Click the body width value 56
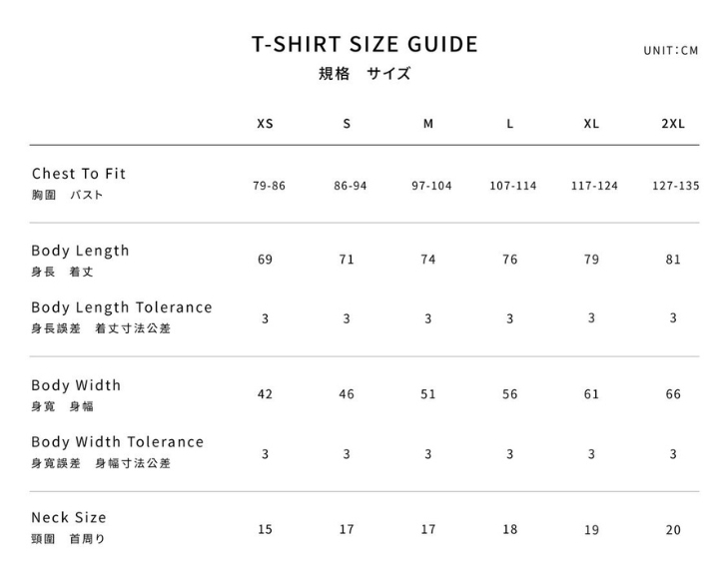 click(x=510, y=394)
